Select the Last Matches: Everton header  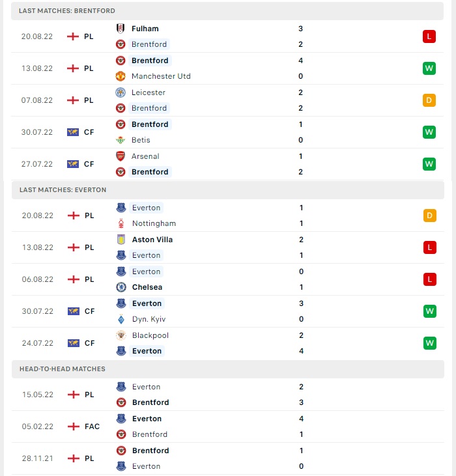228,190
